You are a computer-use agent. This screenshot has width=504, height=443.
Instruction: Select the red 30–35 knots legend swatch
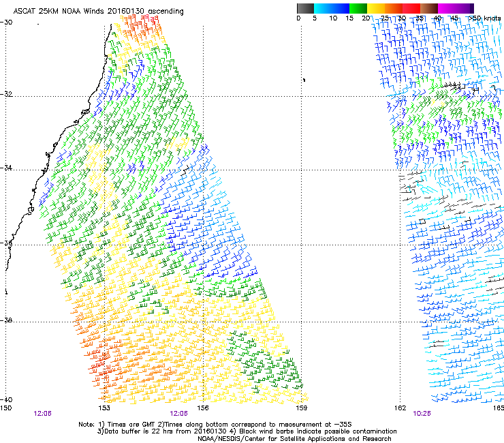[411, 8]
